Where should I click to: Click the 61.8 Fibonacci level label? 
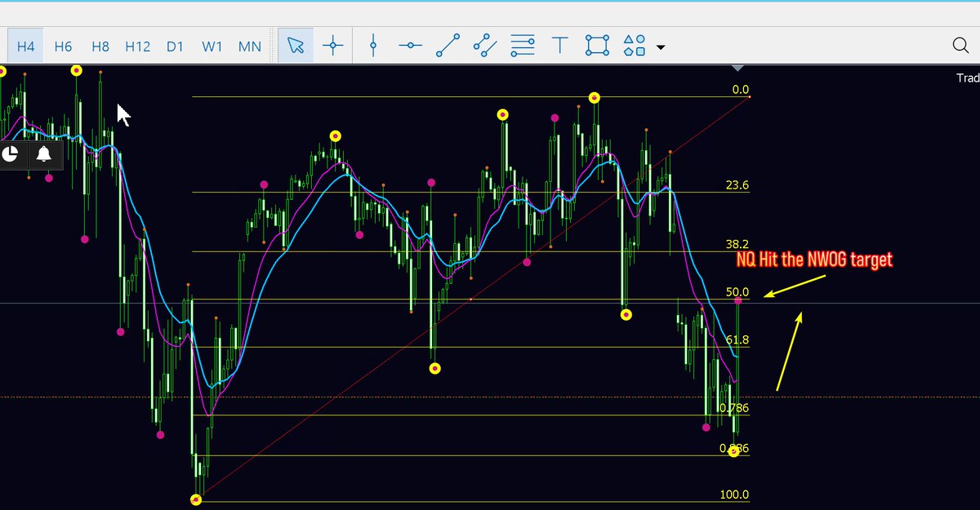(x=737, y=339)
